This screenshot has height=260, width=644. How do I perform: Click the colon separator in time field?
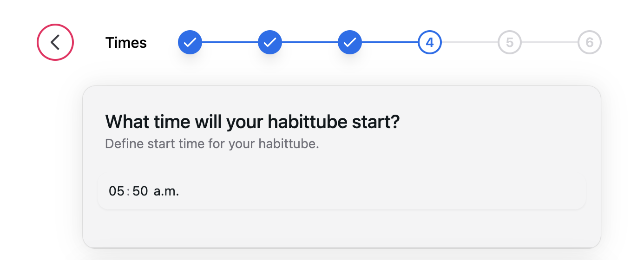coord(128,191)
